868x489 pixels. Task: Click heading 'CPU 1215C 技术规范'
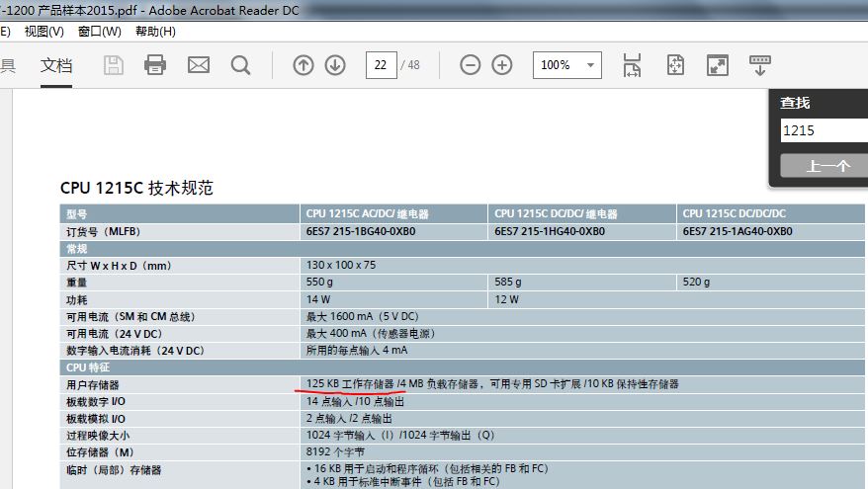(x=136, y=188)
